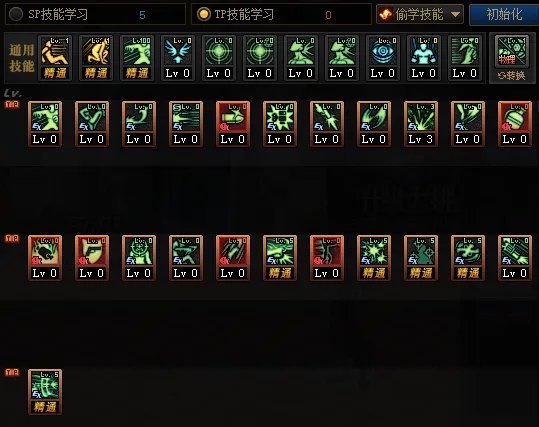
Task: Click the blue wings general skill icon
Action: click(177, 58)
